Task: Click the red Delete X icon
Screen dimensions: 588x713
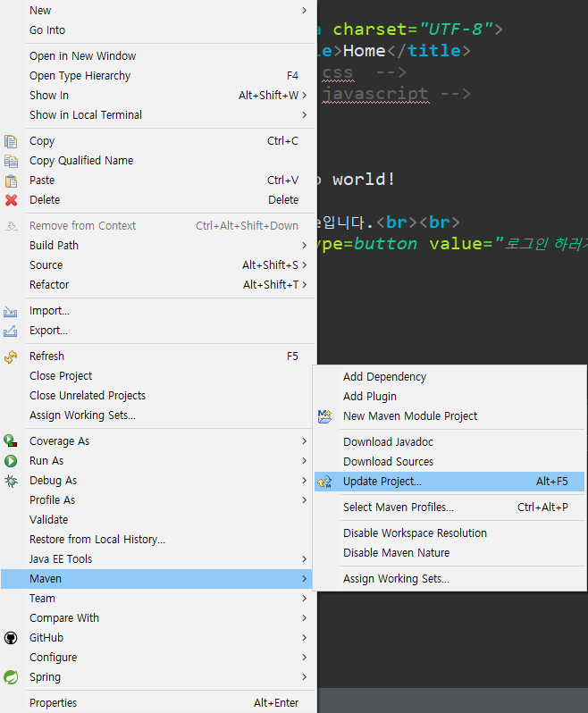Action: [11, 200]
